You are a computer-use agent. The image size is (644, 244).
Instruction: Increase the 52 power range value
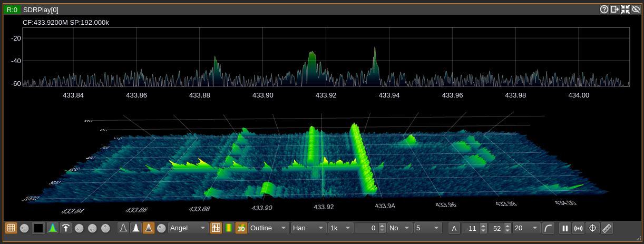click(508, 226)
